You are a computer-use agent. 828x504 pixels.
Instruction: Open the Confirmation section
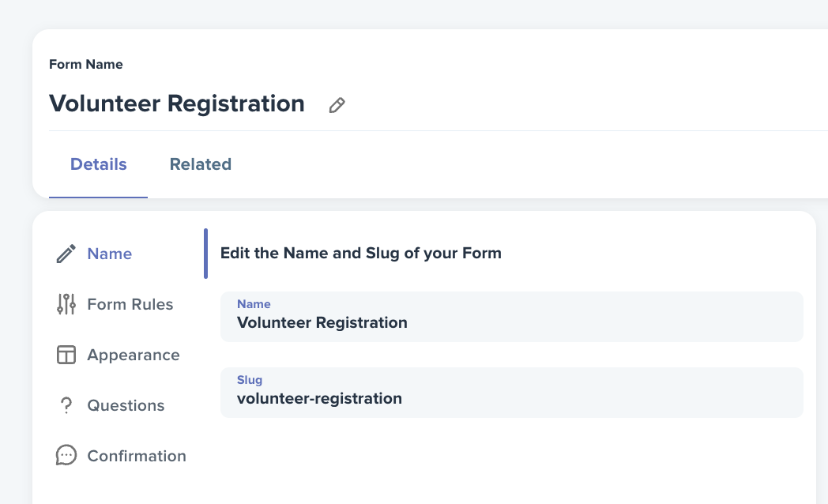coord(136,456)
